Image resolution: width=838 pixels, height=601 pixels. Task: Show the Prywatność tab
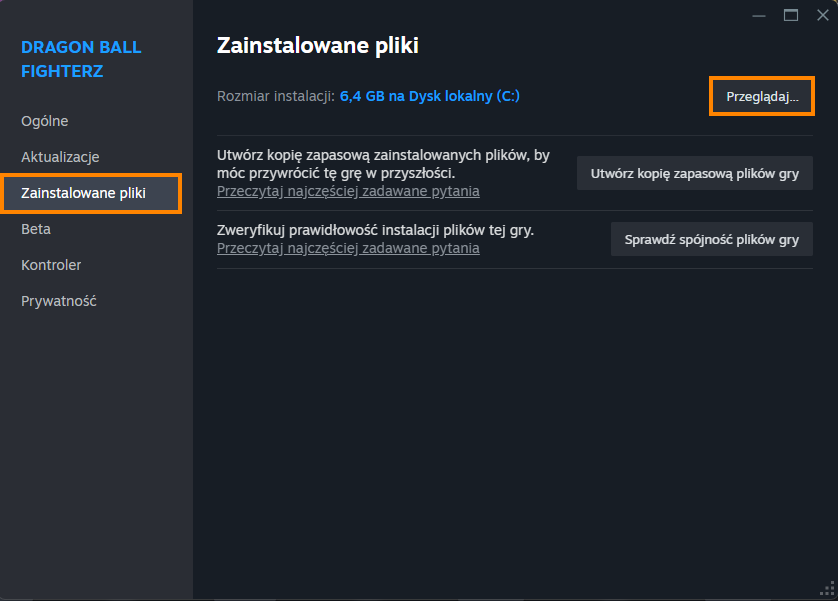click(x=59, y=301)
